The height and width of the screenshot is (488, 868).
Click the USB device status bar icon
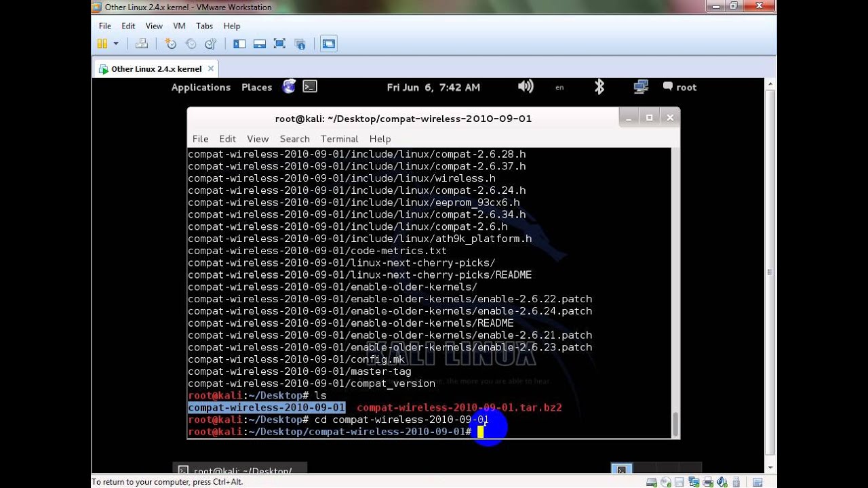(x=736, y=482)
